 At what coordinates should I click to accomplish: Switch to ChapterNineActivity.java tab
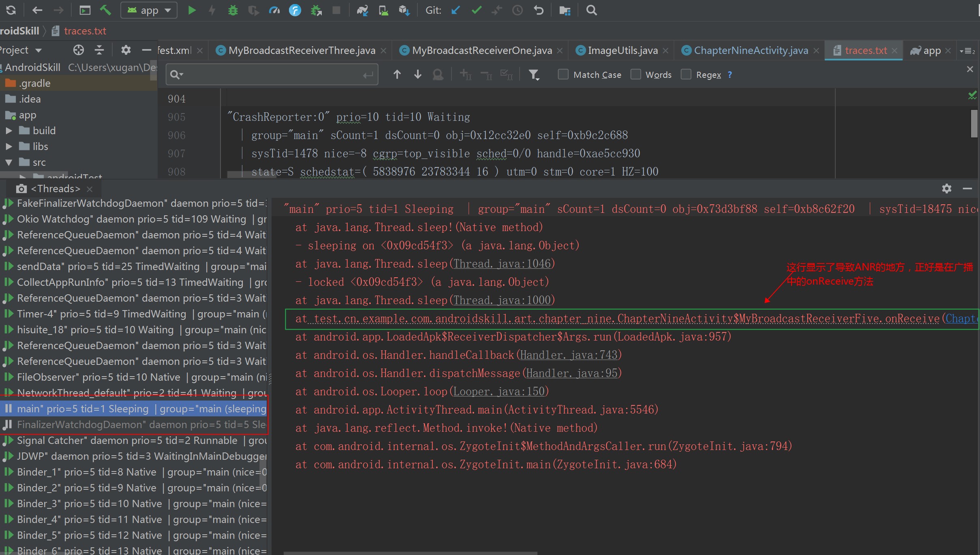coord(750,50)
